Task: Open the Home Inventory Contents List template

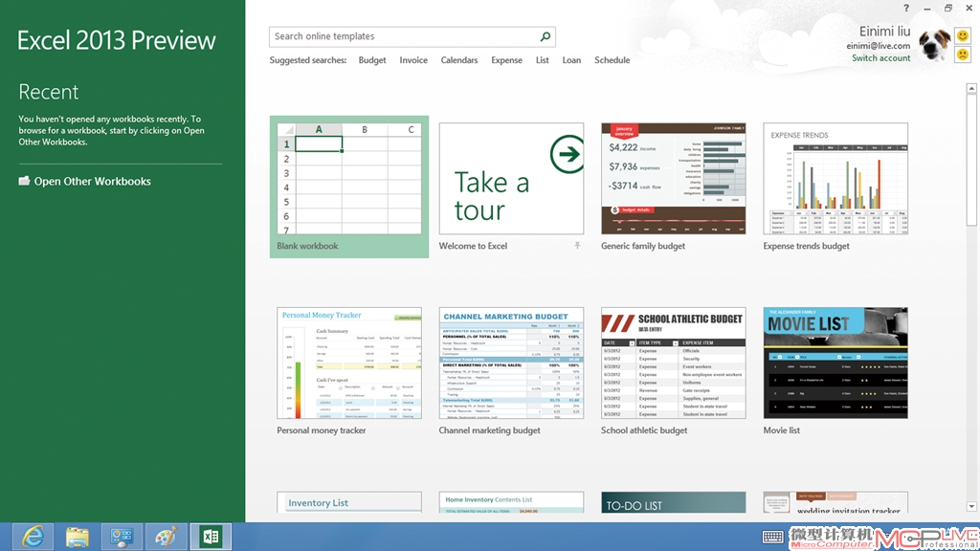Action: [x=511, y=502]
